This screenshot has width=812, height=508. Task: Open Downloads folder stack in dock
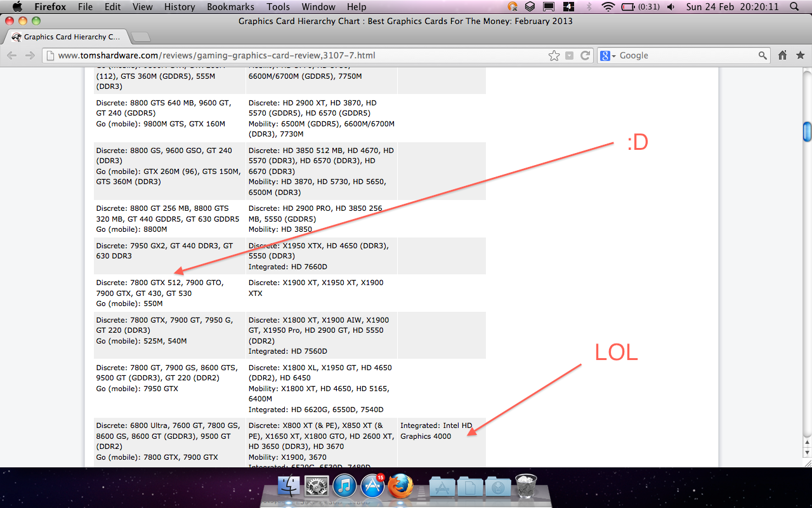[x=498, y=487]
